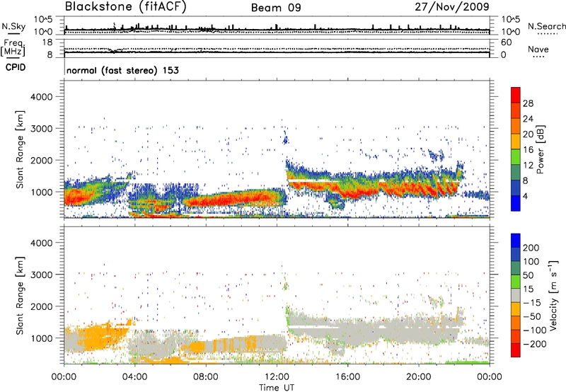Click the right '10^0' noise axis tick
Viewport: 566px width, 392px height.
(510, 32)
